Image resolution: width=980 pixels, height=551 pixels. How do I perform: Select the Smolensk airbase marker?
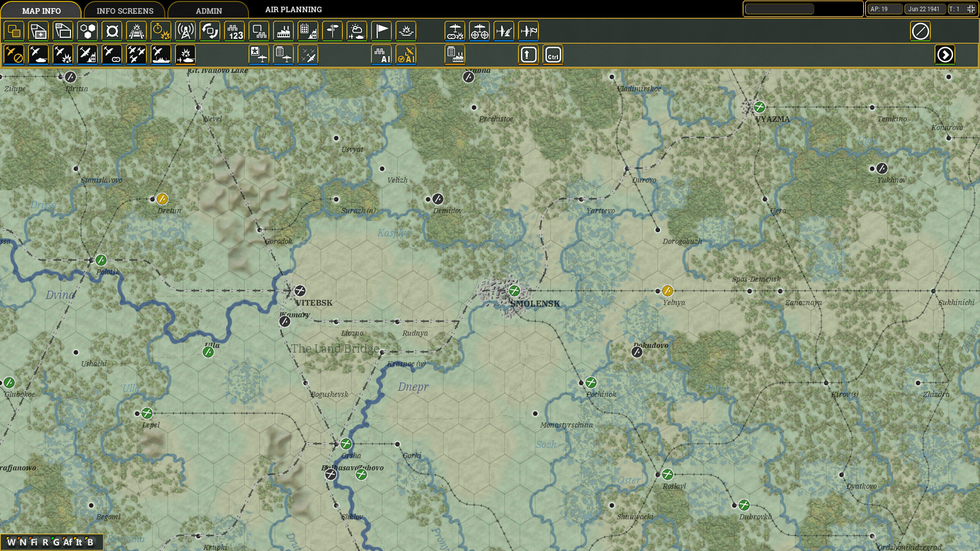point(514,291)
